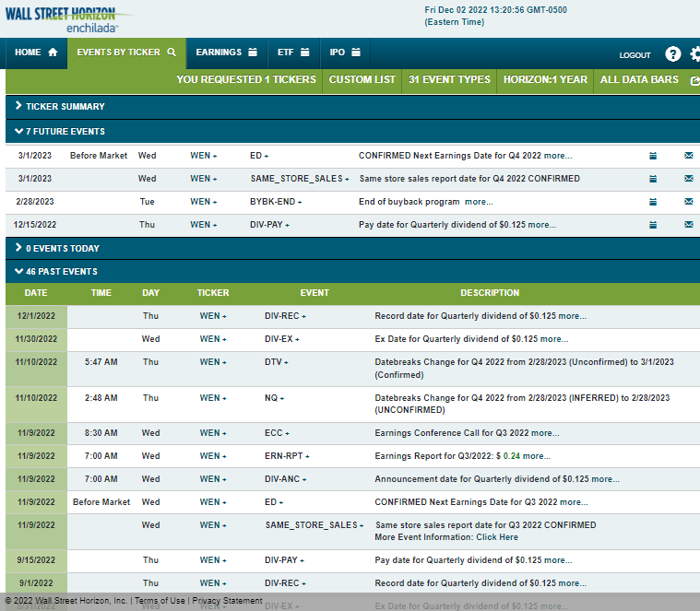
Task: Click calendar icon for same store sales row
Action: (653, 179)
